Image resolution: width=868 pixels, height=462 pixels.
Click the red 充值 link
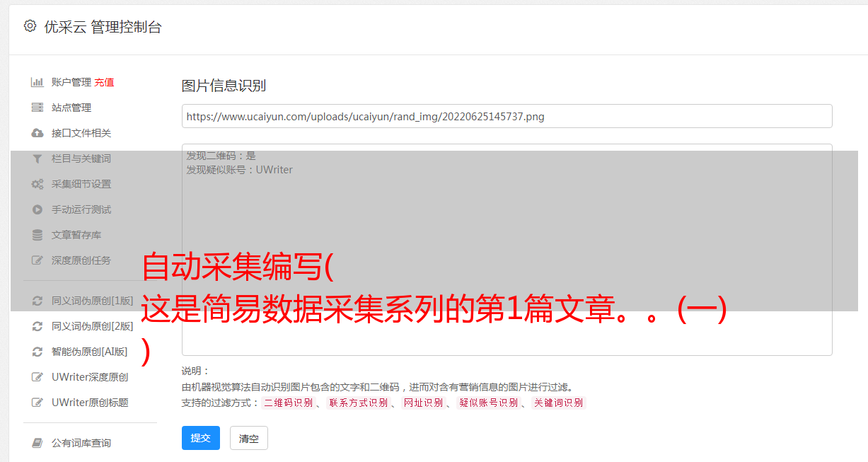coord(104,82)
